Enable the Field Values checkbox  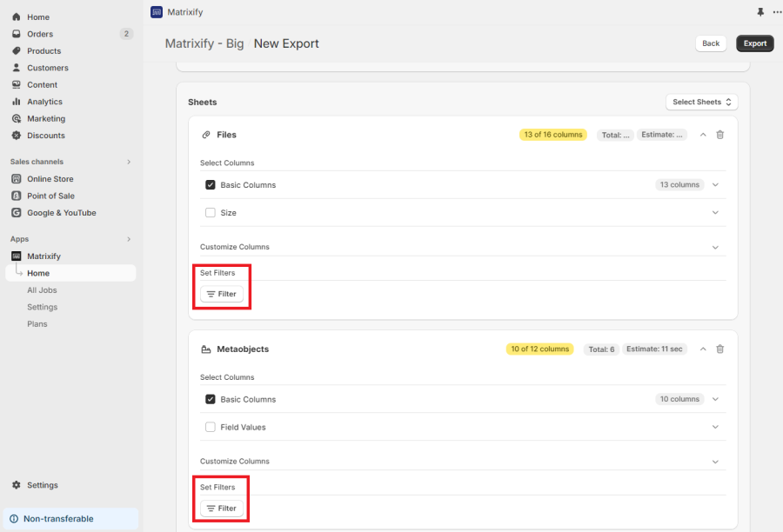coord(210,427)
